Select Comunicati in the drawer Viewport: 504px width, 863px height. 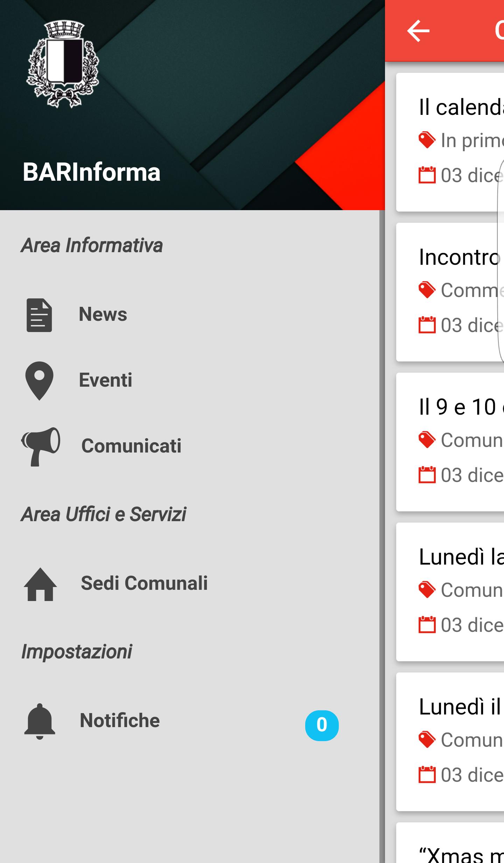tap(190, 446)
